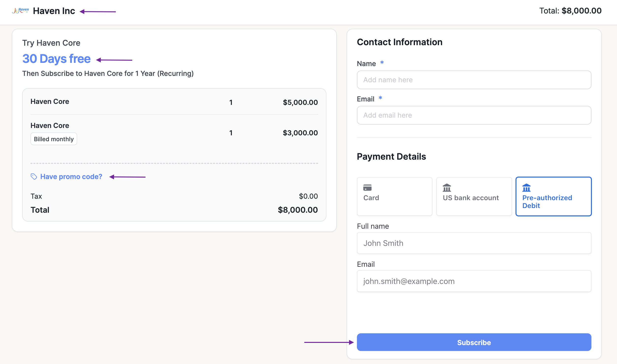617x364 pixels.
Task: Click the Billed monthly badge
Action: point(54,139)
